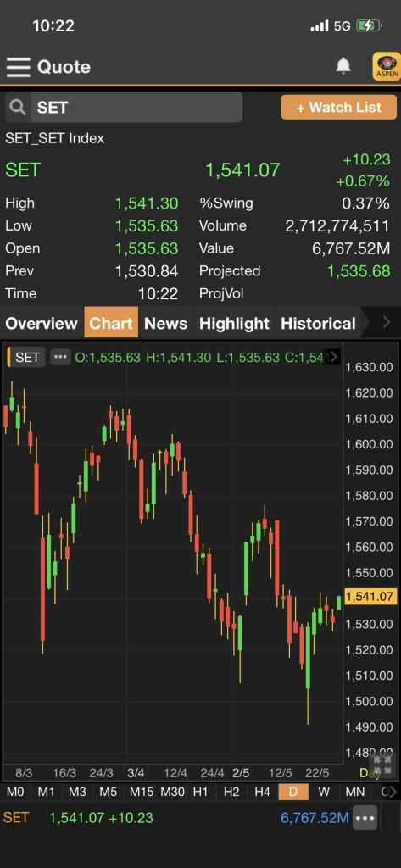Open the hamburger menu beside Quote
The height and width of the screenshot is (868, 401).
coord(19,67)
